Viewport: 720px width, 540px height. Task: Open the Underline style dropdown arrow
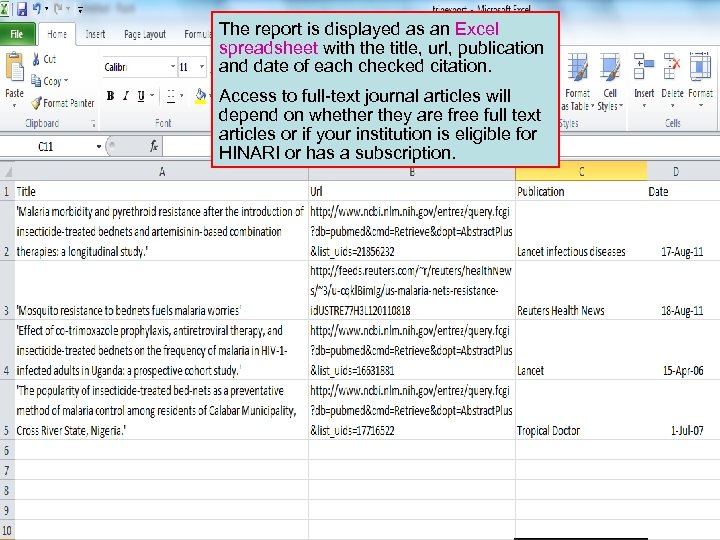152,96
